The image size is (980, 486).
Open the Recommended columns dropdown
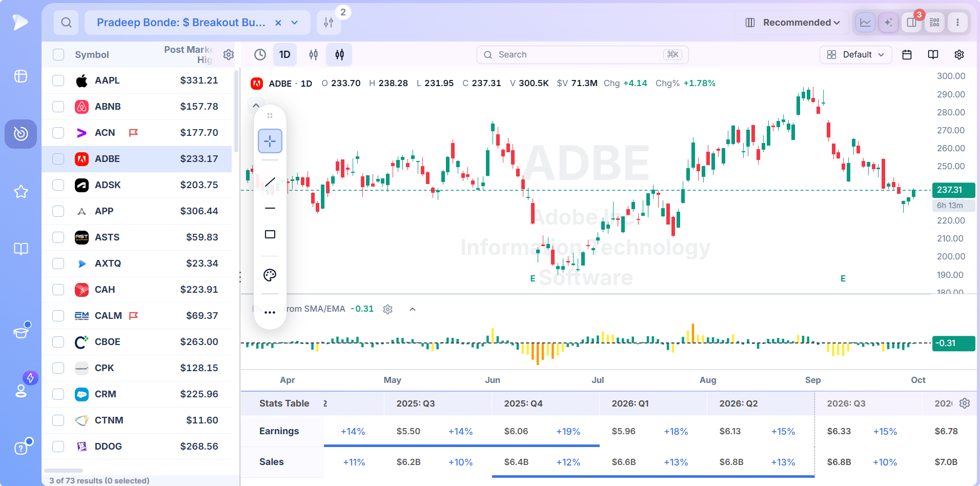(792, 23)
